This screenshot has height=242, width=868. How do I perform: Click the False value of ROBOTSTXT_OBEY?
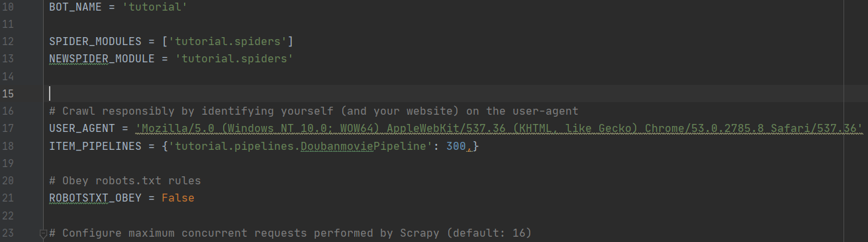coord(178,198)
